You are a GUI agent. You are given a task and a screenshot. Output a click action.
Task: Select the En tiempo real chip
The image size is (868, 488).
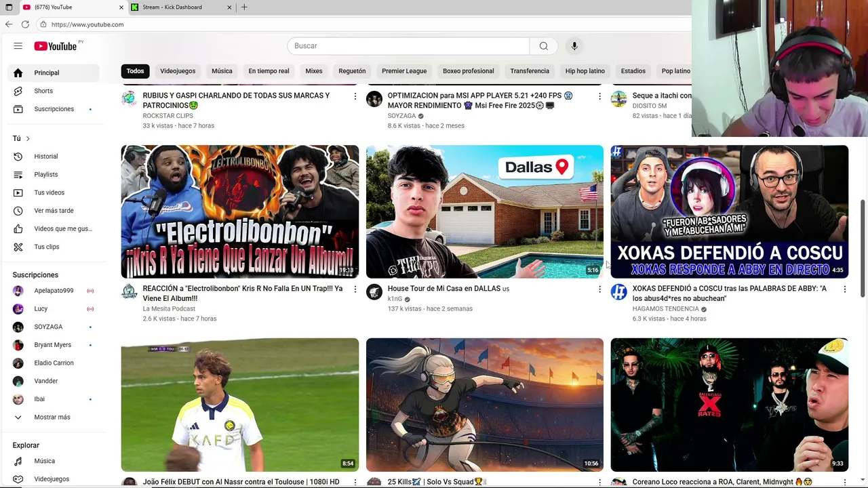click(269, 71)
